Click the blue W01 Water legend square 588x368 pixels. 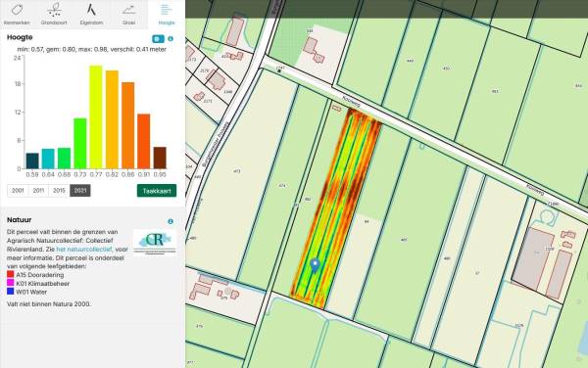(11, 292)
